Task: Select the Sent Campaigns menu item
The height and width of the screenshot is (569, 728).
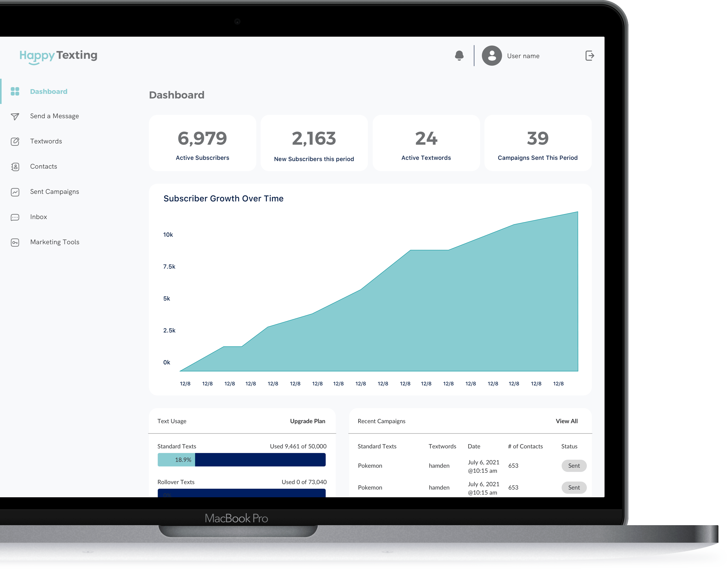Action: tap(54, 192)
